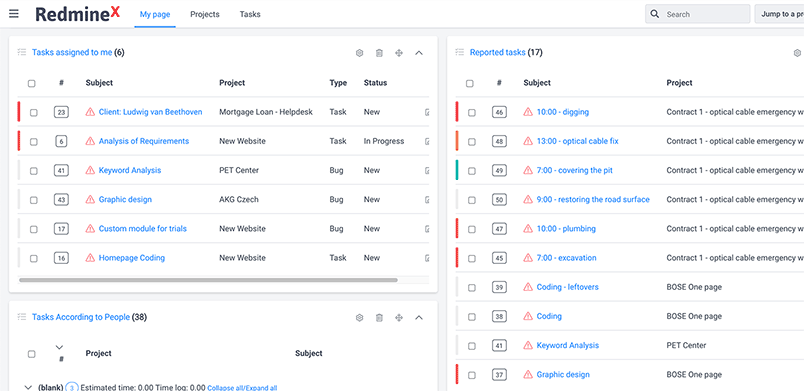Collapse the Tasks According to People panel
Viewport: 804px width, 391px height.
point(419,318)
